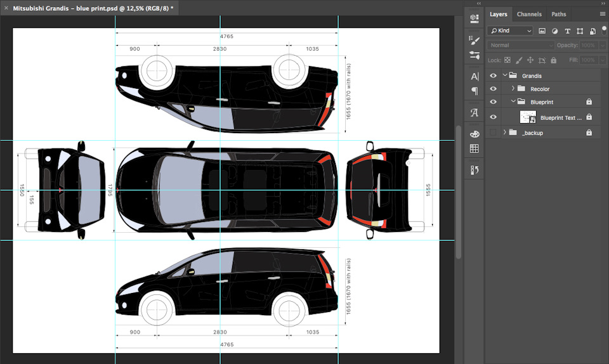
Task: Click the top 4765 dimension label
Action: (227, 37)
